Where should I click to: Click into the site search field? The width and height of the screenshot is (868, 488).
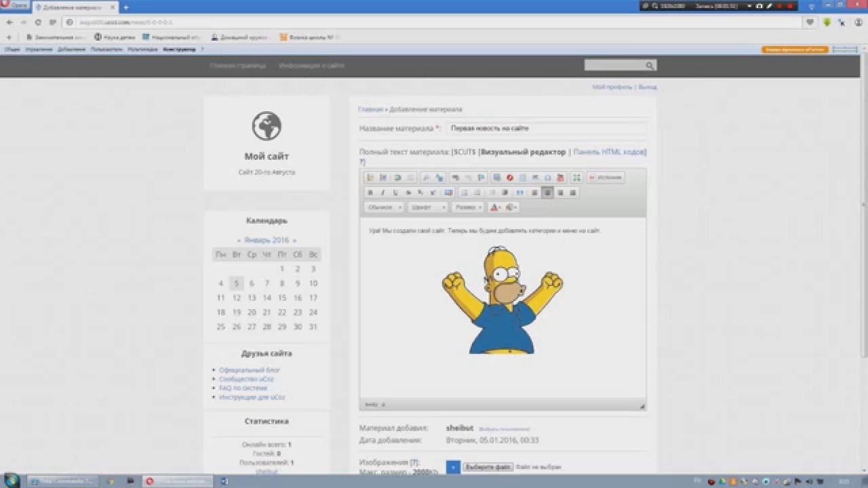615,66
